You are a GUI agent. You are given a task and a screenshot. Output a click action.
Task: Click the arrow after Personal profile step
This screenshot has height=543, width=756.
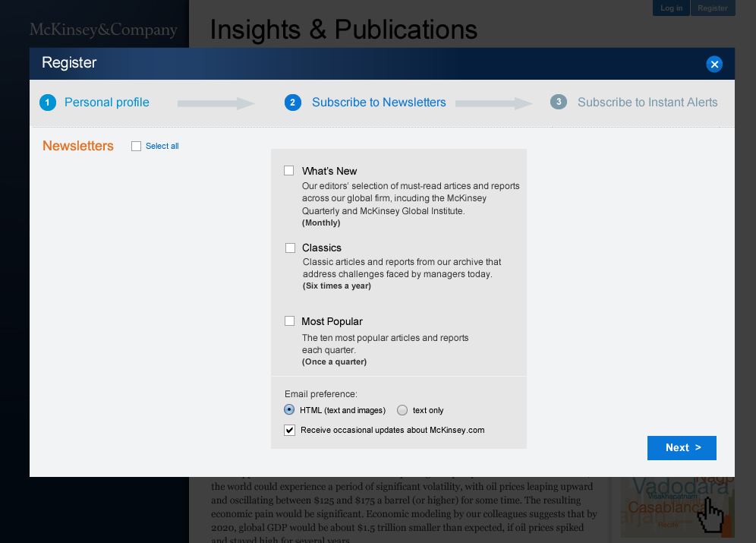click(216, 103)
